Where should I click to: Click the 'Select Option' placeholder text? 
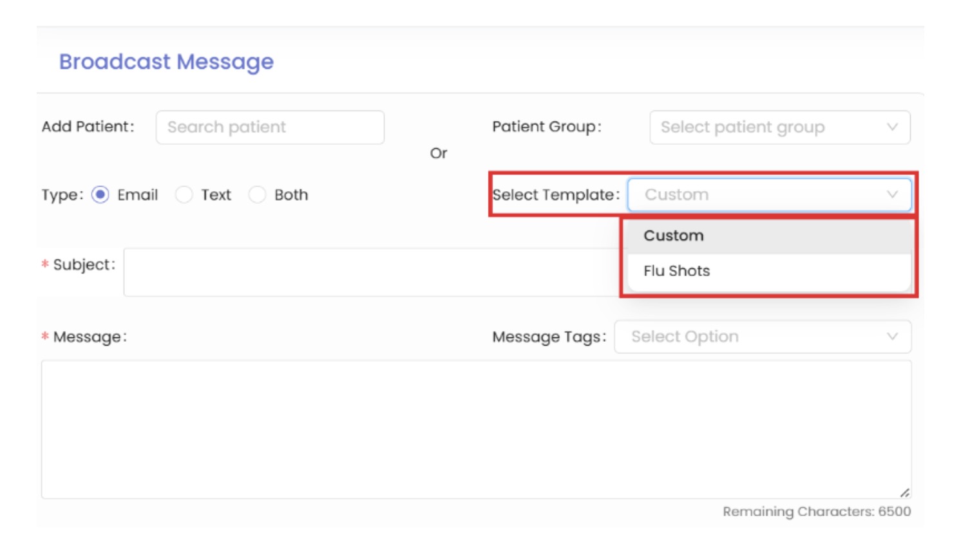(x=685, y=337)
